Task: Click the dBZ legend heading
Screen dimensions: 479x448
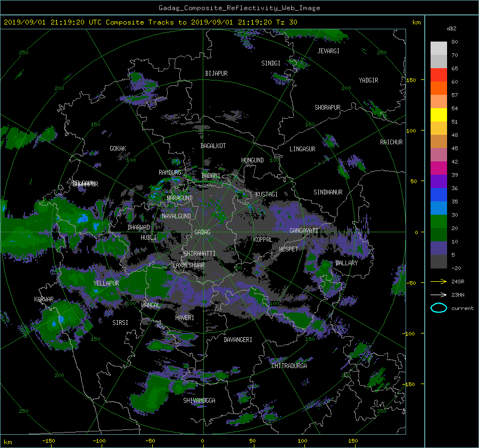Action: [451, 29]
